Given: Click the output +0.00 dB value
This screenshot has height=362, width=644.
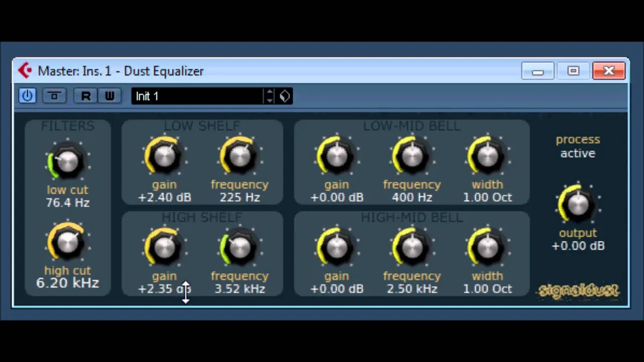Looking at the screenshot, I should click(x=578, y=246).
